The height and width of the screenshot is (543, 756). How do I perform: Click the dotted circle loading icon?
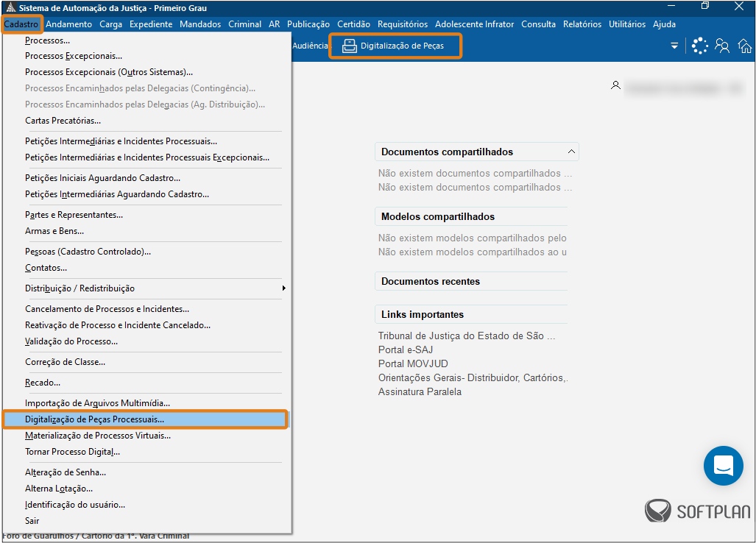click(x=699, y=46)
